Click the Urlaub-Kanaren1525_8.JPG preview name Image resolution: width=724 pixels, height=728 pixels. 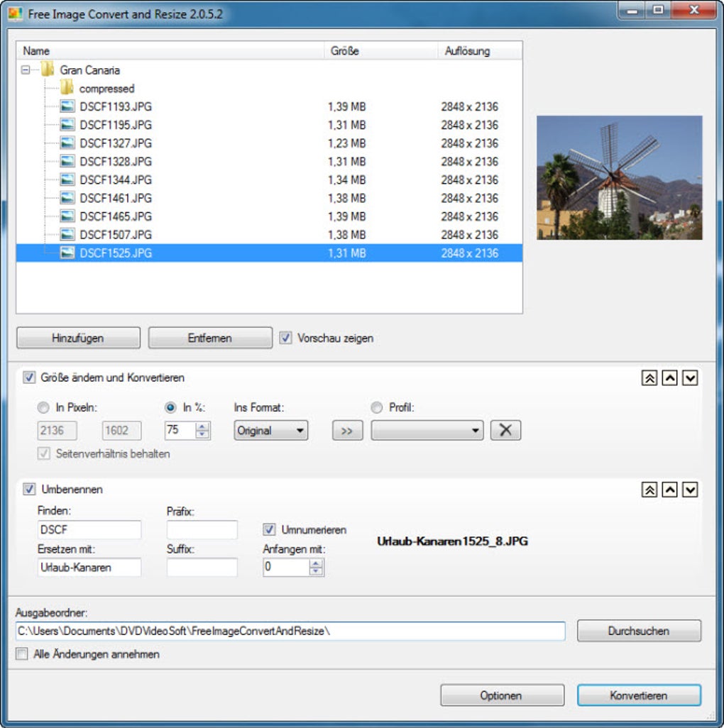pos(452,541)
